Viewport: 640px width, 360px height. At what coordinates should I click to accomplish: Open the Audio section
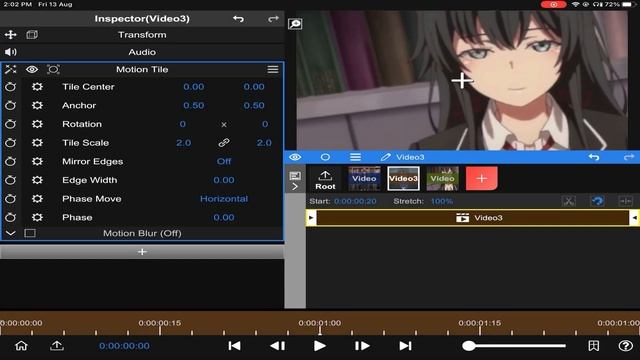pos(142,52)
